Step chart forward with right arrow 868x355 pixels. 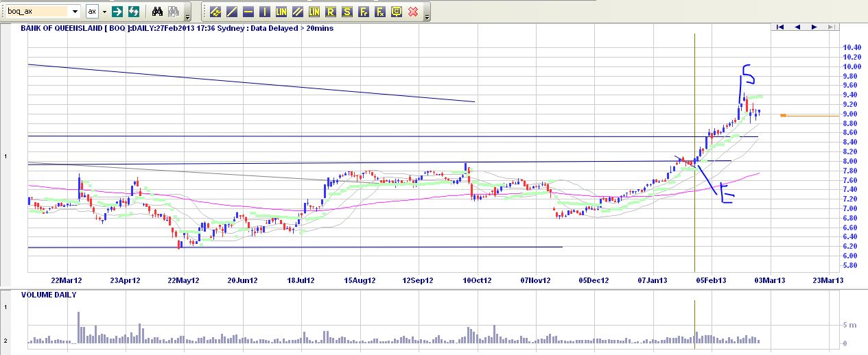tap(814, 27)
